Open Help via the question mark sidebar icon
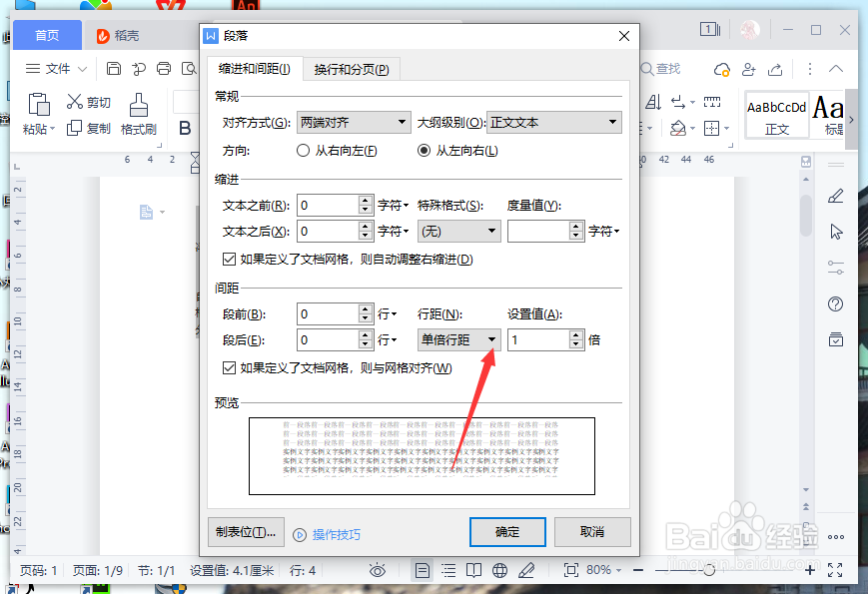 pyautogui.click(x=835, y=304)
